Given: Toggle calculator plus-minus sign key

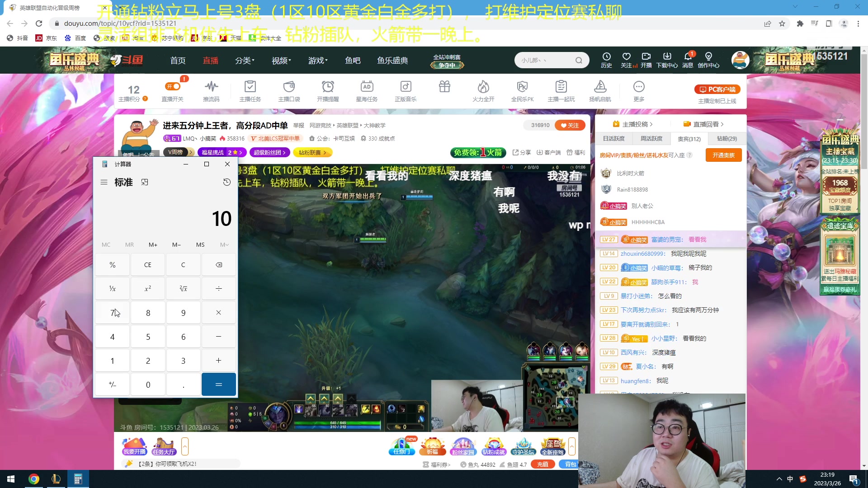Looking at the screenshot, I should (113, 385).
